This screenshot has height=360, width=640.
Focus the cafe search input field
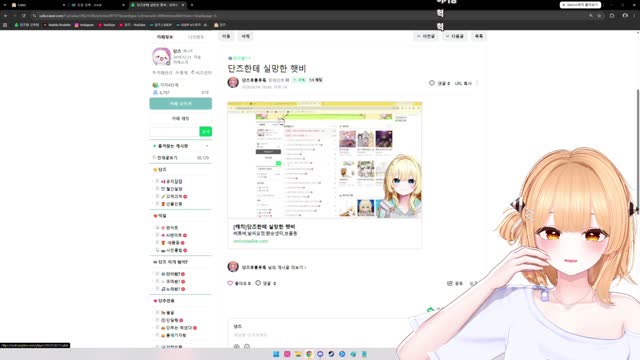click(x=174, y=131)
